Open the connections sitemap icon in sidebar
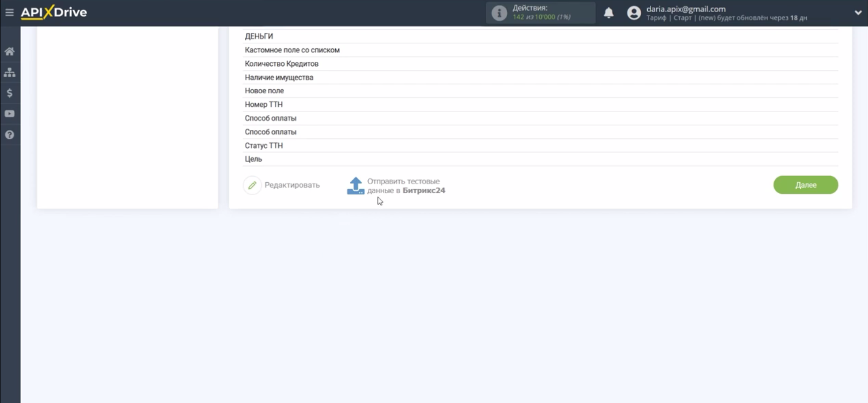The image size is (868, 403). coord(10,72)
